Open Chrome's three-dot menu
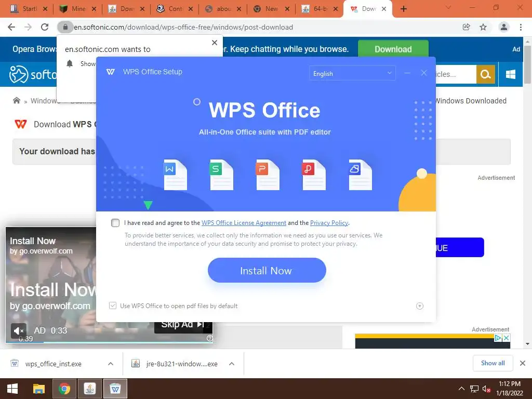 521,27
